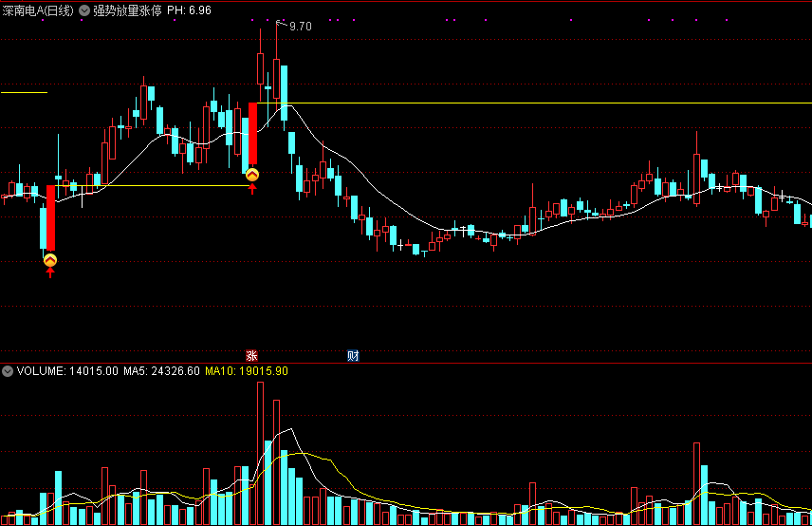Click the yellow buy signal icon under second red candle
The width and height of the screenshot is (812, 526).
(252, 175)
